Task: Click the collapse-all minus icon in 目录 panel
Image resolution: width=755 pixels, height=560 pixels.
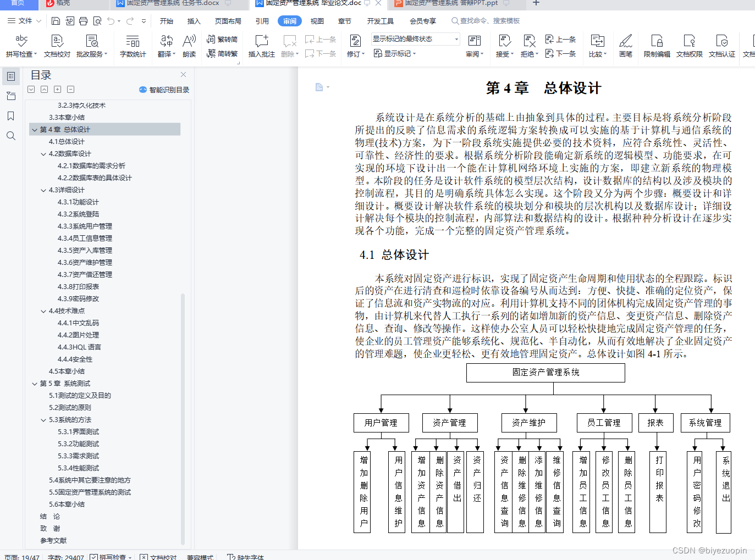Action: [x=70, y=90]
